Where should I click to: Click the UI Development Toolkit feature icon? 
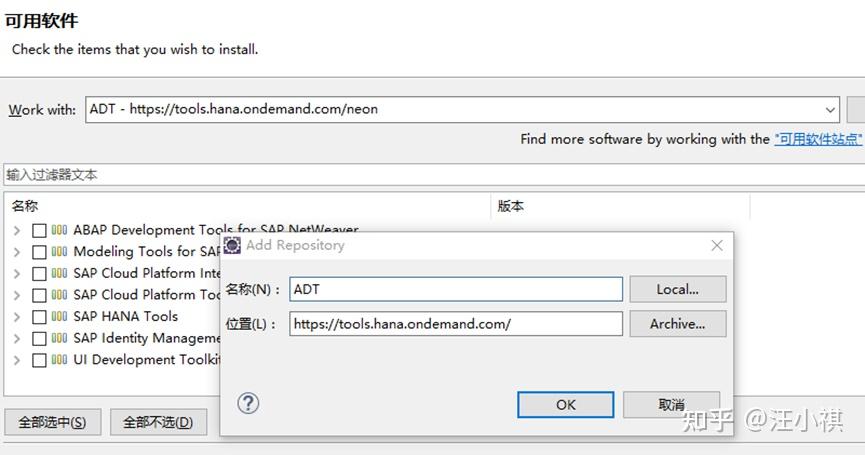[60, 360]
